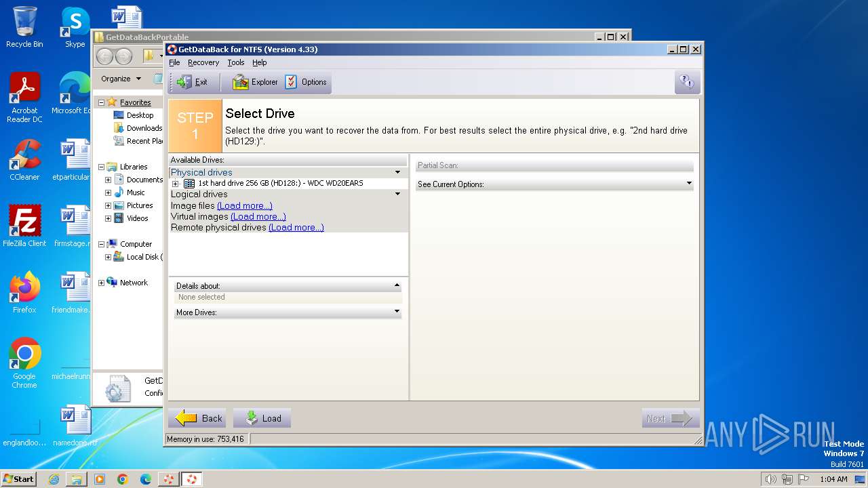This screenshot has width=868, height=488.
Task: Click the Memory in use status field
Action: (x=207, y=439)
